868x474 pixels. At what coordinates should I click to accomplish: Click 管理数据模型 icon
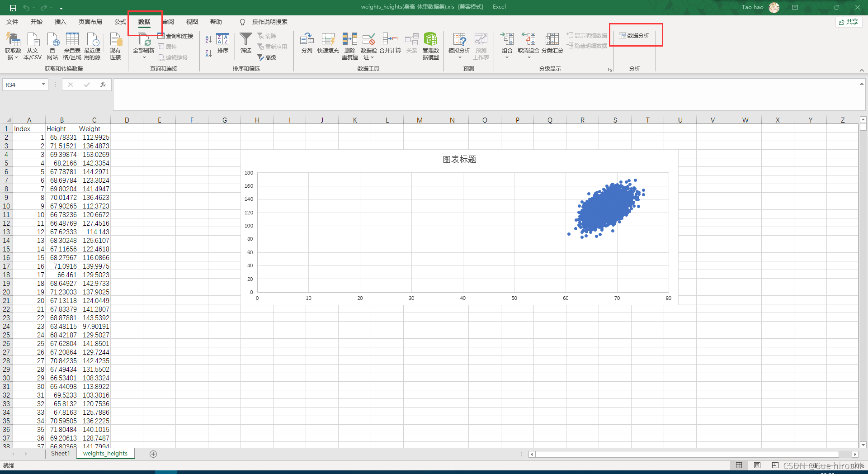coord(431,46)
